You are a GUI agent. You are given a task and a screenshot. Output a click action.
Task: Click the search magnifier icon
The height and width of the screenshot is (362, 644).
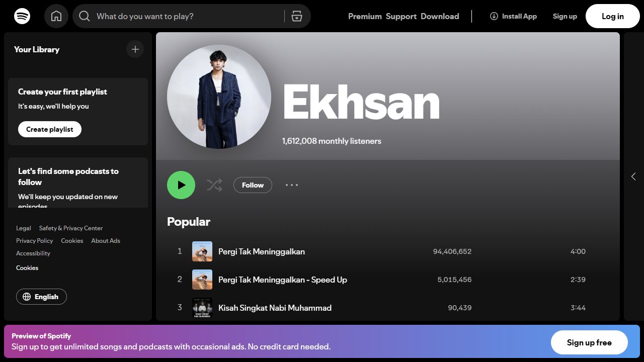pyautogui.click(x=85, y=16)
